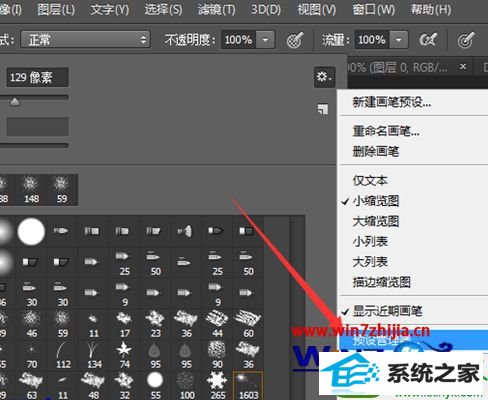The width and height of the screenshot is (488, 400).
Task: Click the 129 像素 brush size field
Action: click(37, 77)
